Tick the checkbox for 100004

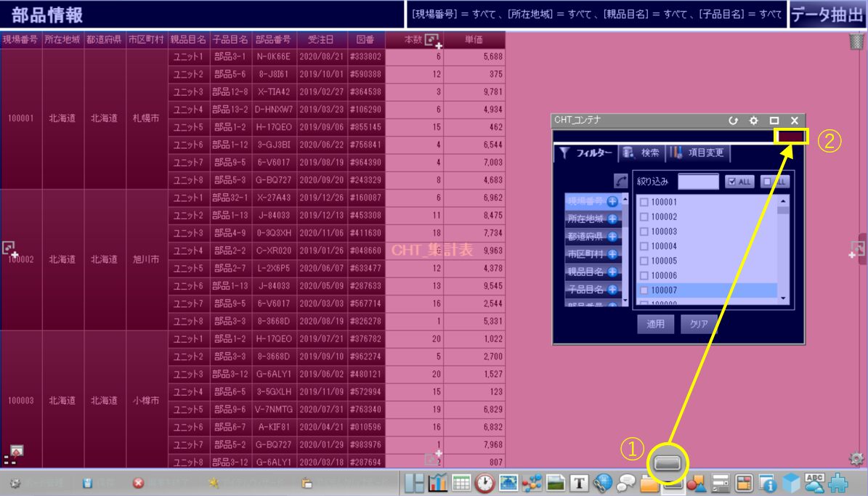(644, 246)
